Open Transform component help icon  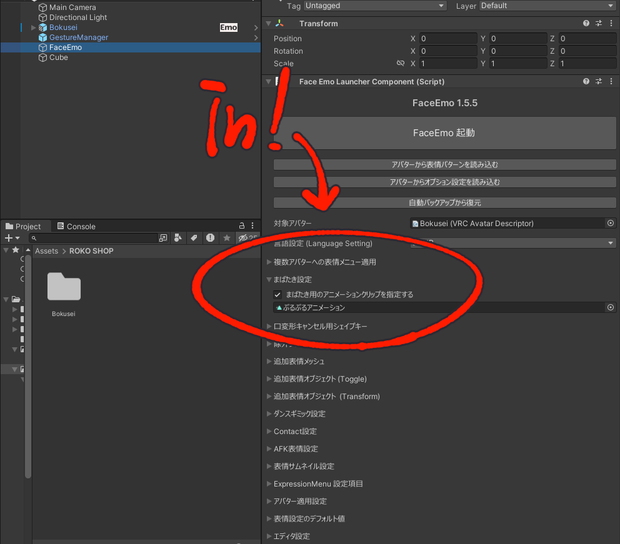[x=586, y=23]
